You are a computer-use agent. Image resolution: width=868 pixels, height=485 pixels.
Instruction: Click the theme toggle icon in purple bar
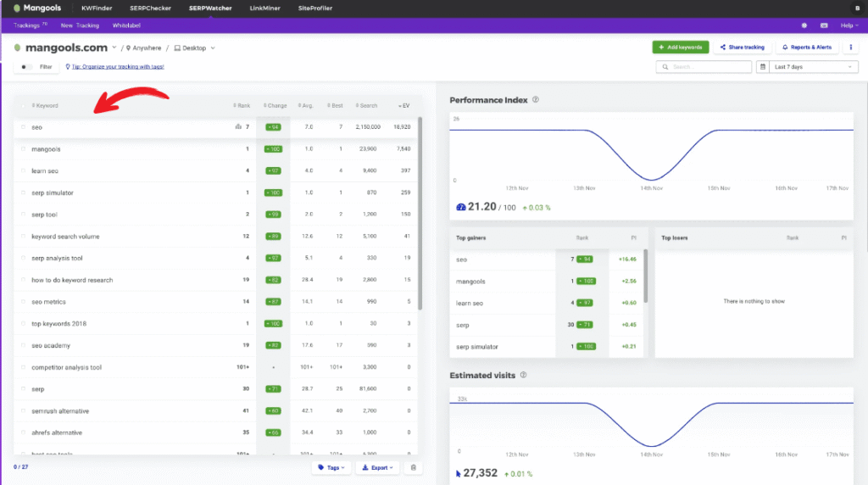tap(804, 25)
